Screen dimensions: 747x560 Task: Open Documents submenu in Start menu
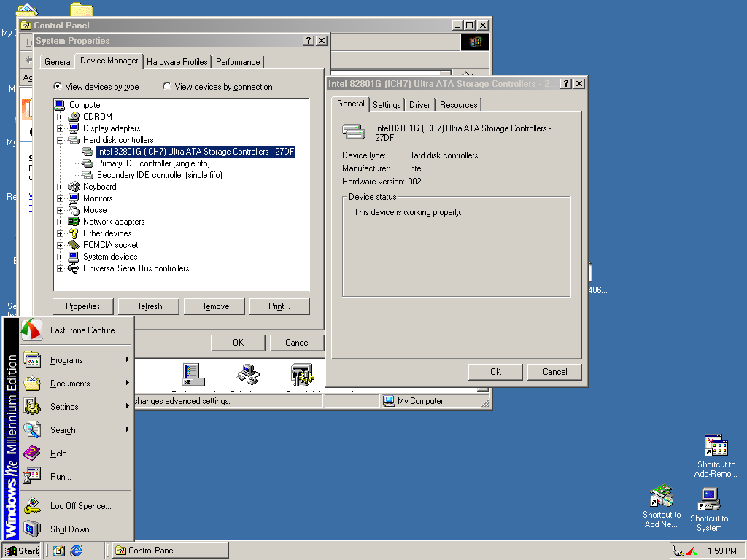76,384
